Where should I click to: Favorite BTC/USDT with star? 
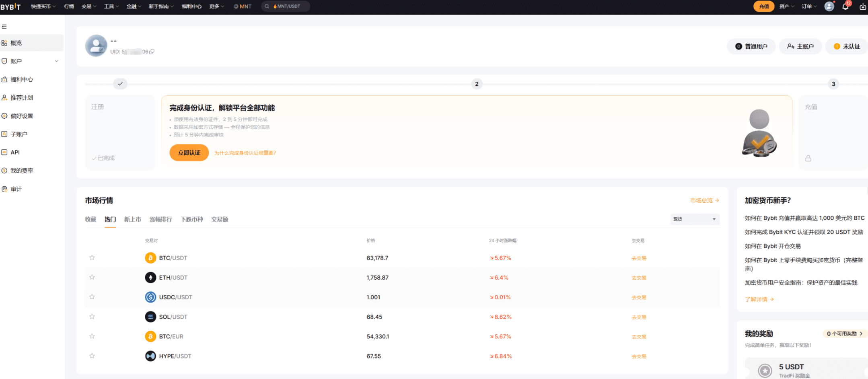coord(92,257)
